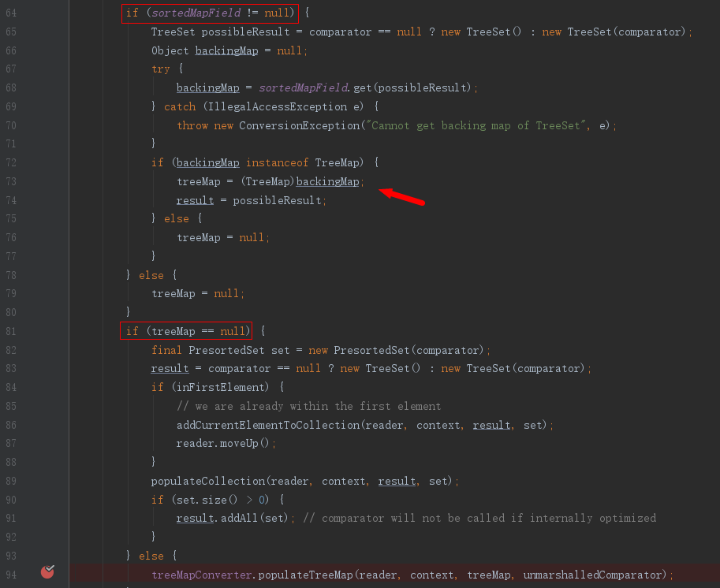Click the "we are already within" comment

click(308, 406)
